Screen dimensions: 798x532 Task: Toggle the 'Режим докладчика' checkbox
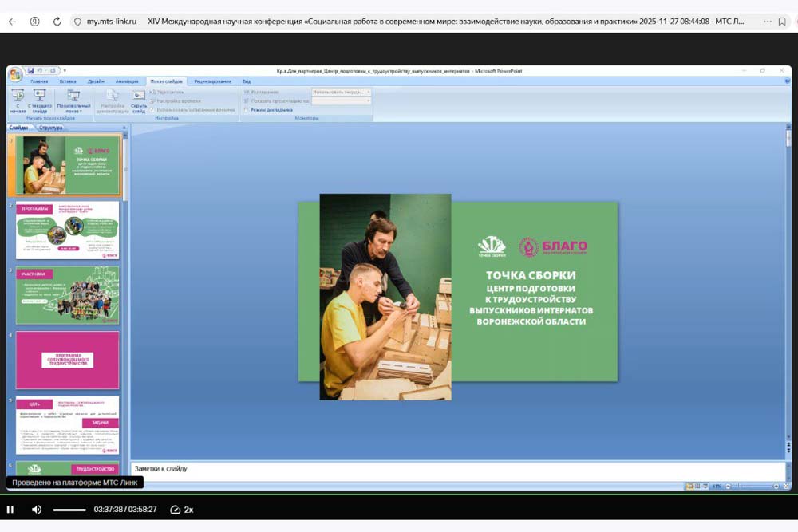tap(247, 109)
